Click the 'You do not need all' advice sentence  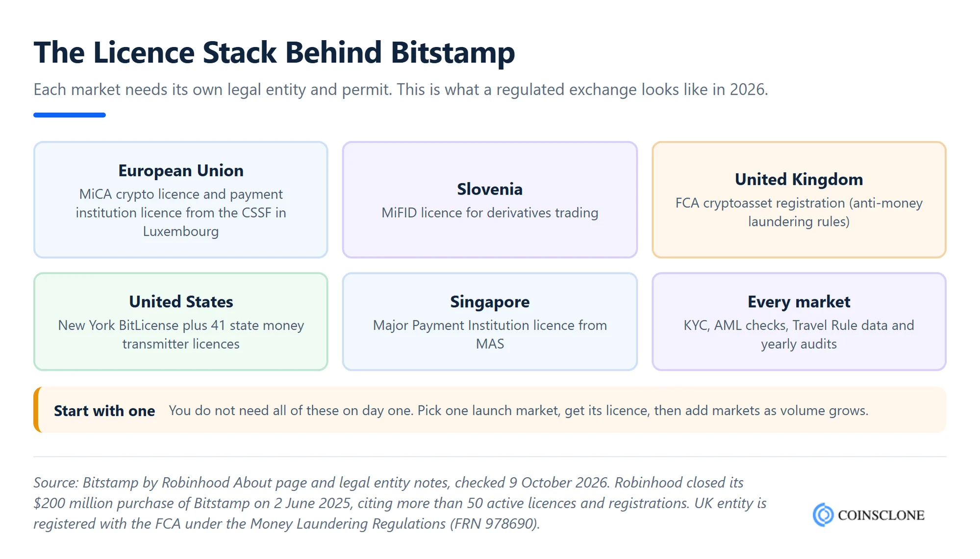point(519,411)
